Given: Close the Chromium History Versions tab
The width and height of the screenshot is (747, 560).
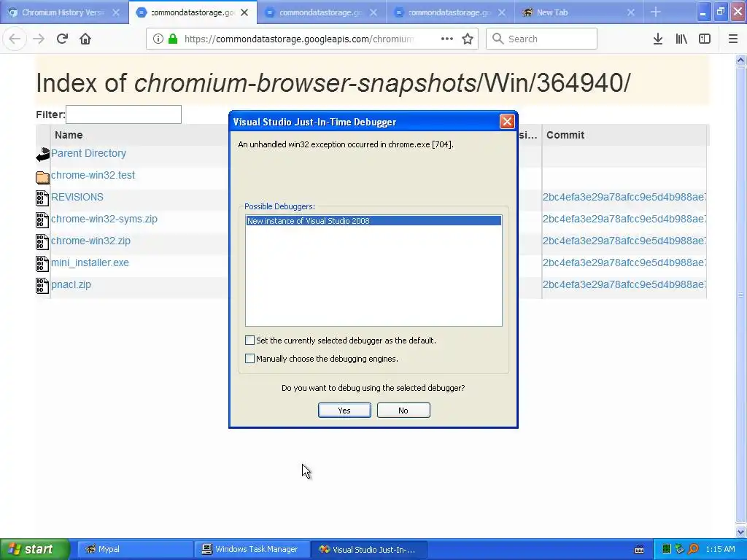Looking at the screenshot, I should [116, 12].
